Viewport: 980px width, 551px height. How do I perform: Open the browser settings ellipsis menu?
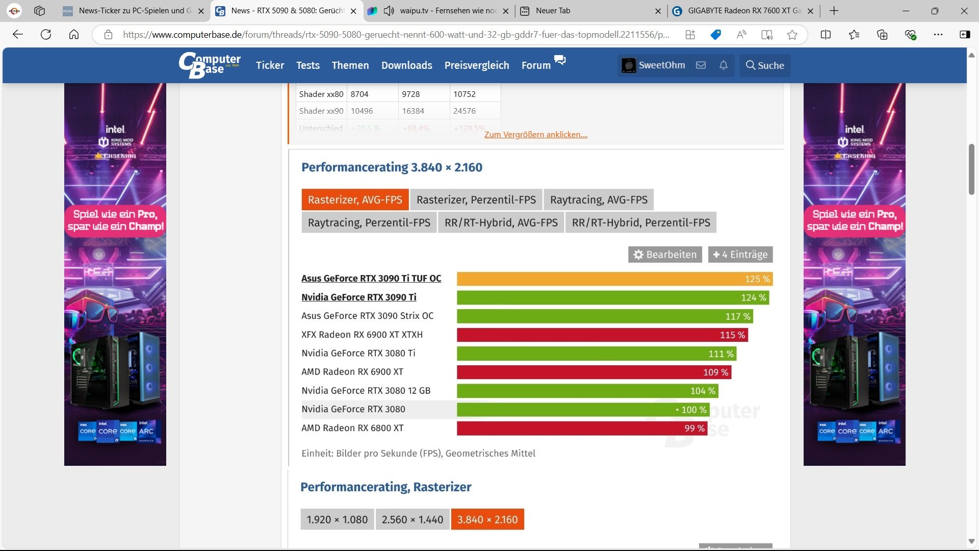click(x=938, y=35)
